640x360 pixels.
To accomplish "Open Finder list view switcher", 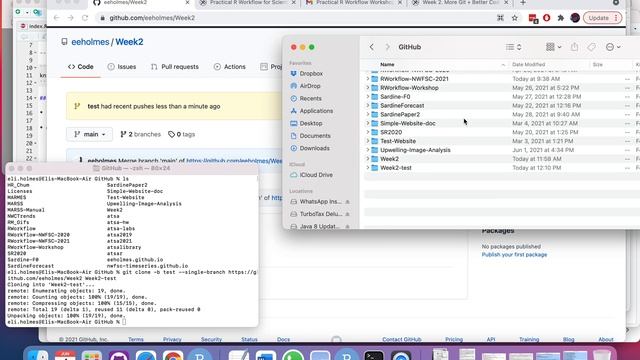I will (x=513, y=47).
